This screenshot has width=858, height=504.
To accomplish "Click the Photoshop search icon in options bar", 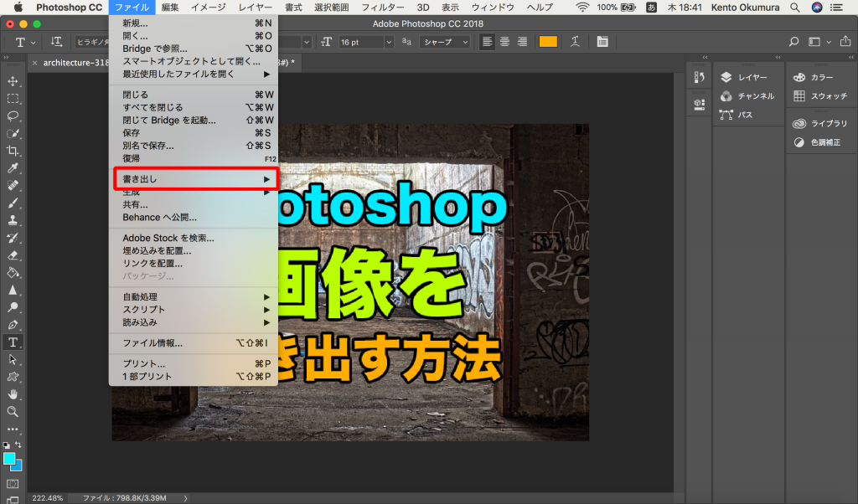I will pos(794,42).
